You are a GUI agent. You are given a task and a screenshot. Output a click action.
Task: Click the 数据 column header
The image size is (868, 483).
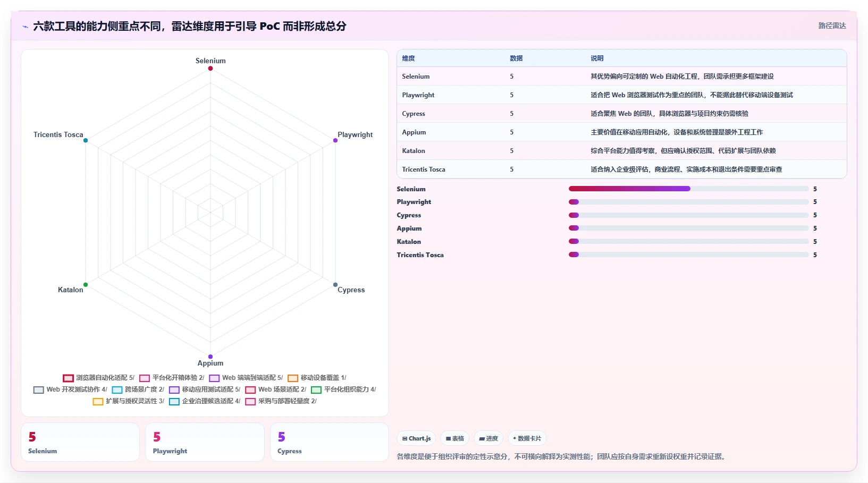click(516, 58)
